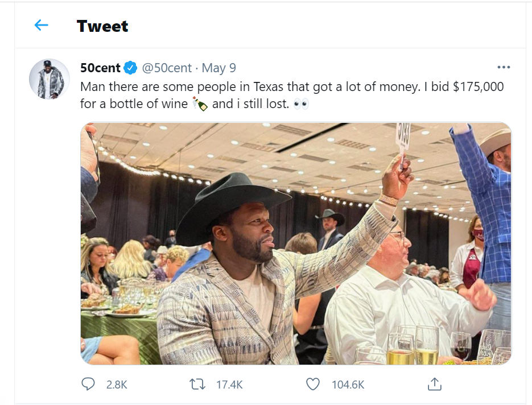Open the share tweet icon
The image size is (532, 405).
click(434, 385)
